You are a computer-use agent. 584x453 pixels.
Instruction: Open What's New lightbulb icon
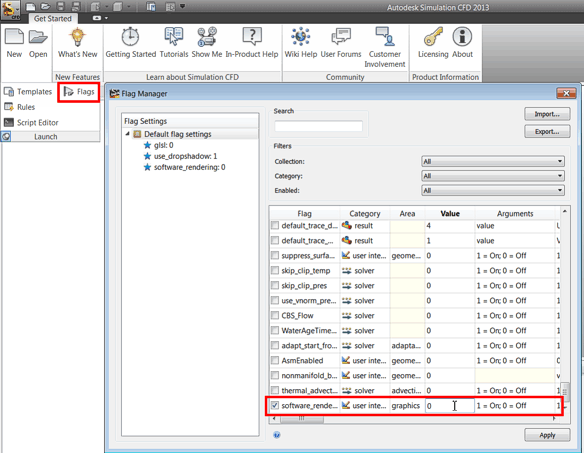point(77,37)
